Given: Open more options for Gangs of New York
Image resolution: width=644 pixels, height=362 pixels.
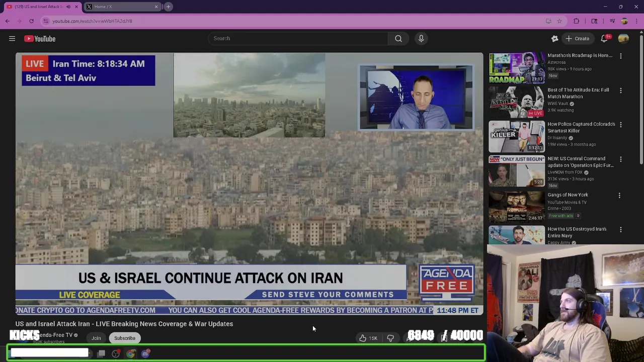Looking at the screenshot, I should [x=619, y=195].
